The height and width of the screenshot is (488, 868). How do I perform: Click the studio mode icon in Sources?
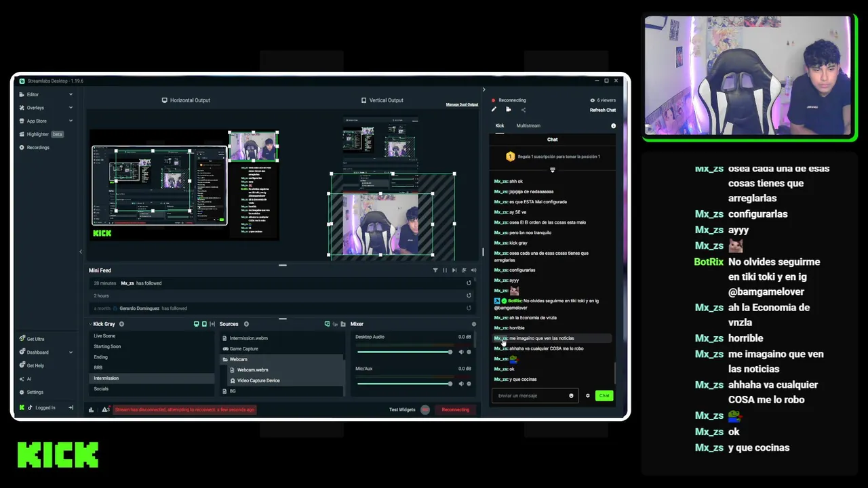click(x=335, y=324)
